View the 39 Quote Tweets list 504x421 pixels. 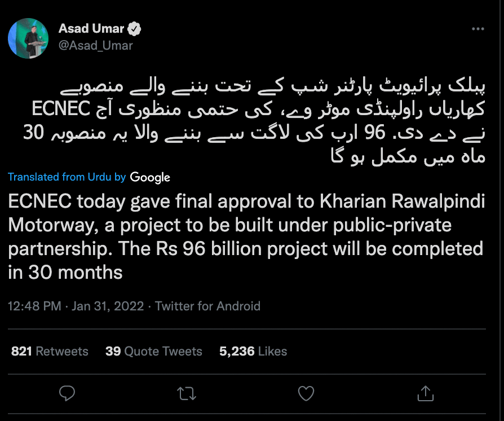(x=153, y=351)
